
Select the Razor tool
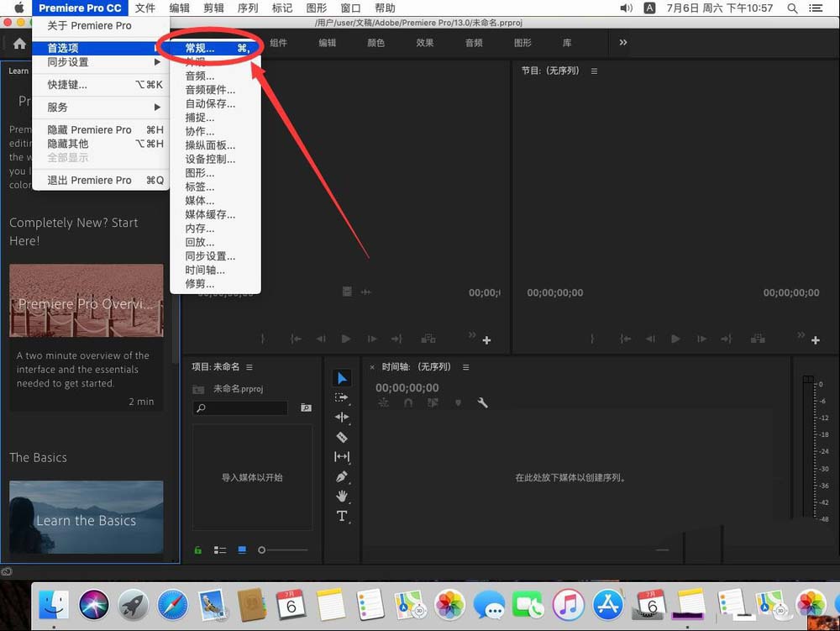pos(342,437)
